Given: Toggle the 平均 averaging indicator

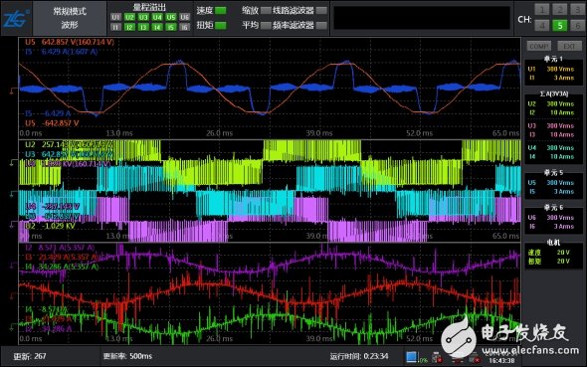Looking at the screenshot, I should [x=266, y=26].
